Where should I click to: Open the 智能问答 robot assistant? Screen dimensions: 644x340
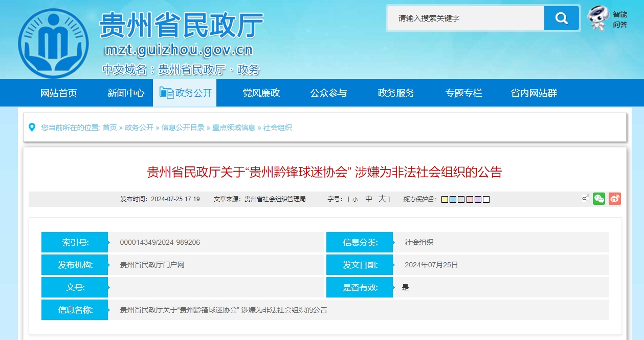(x=607, y=19)
